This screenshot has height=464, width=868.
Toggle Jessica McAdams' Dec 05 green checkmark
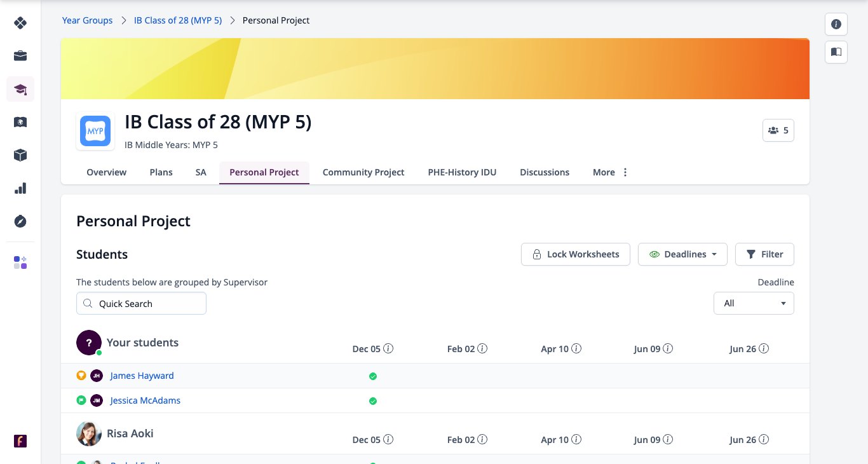[373, 401]
